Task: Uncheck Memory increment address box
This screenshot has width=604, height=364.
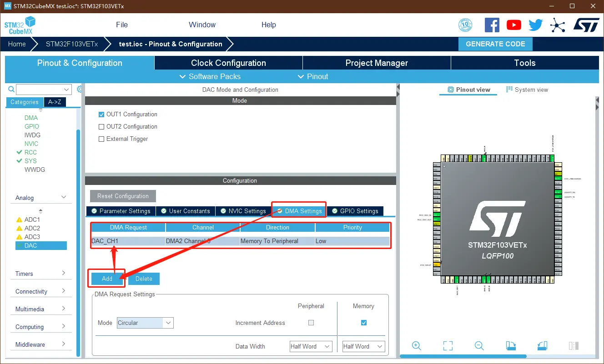Action: click(x=364, y=323)
